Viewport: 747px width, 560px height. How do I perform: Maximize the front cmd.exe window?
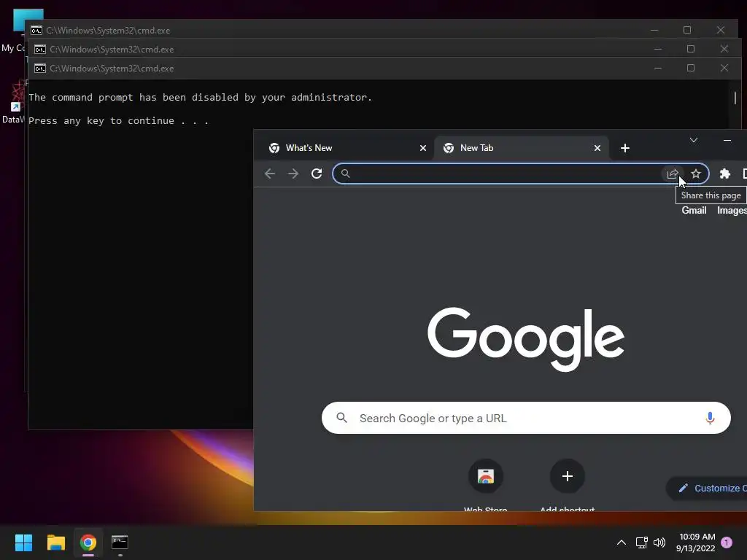tap(691, 68)
